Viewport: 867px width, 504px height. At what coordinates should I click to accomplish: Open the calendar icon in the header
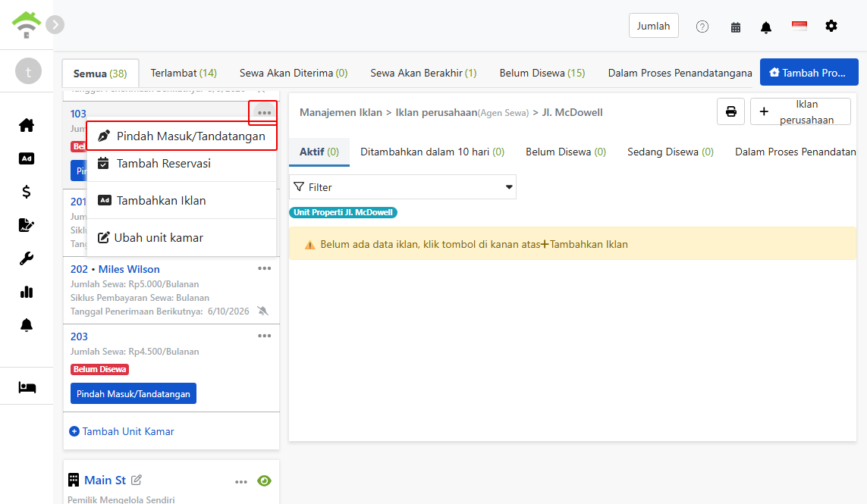coord(736,27)
